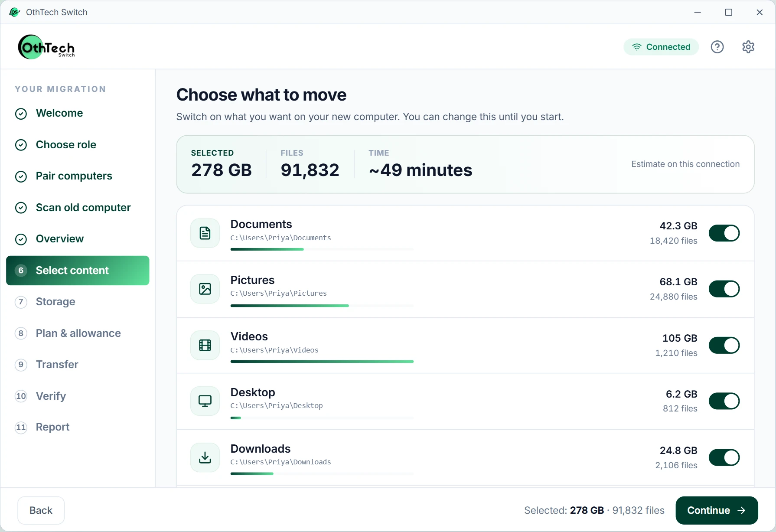This screenshot has height=532, width=776.
Task: Click the 278 GB selected value
Action: [222, 170]
